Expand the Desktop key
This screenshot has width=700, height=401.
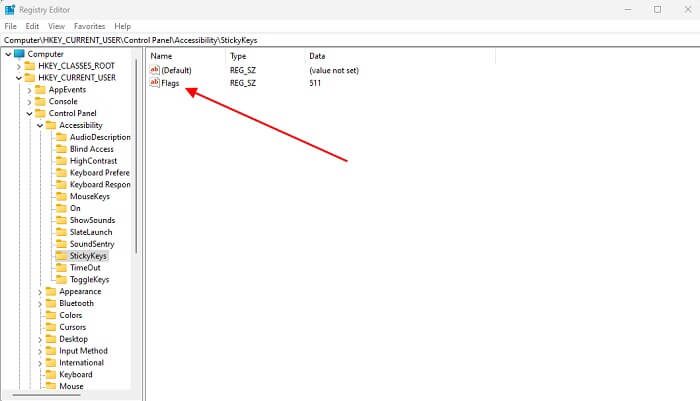tap(40, 340)
